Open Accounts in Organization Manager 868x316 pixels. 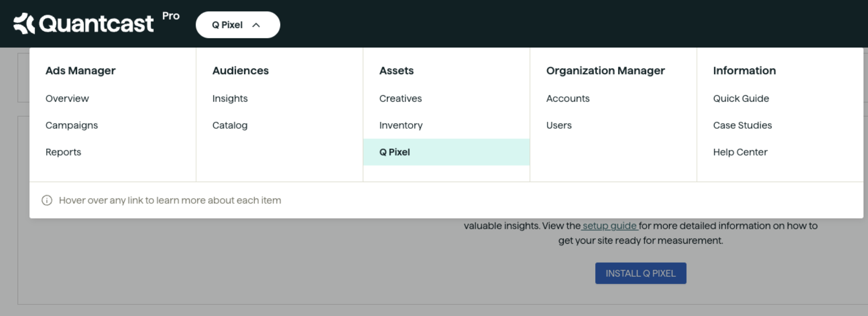[568, 99]
